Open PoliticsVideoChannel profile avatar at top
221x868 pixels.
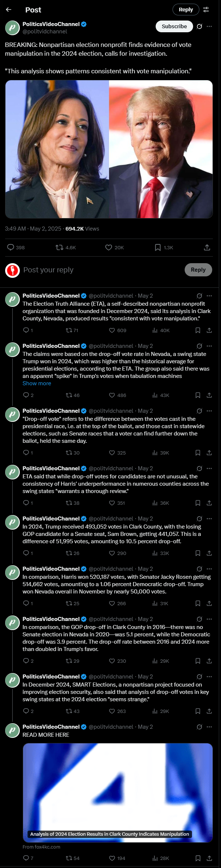click(x=12, y=28)
